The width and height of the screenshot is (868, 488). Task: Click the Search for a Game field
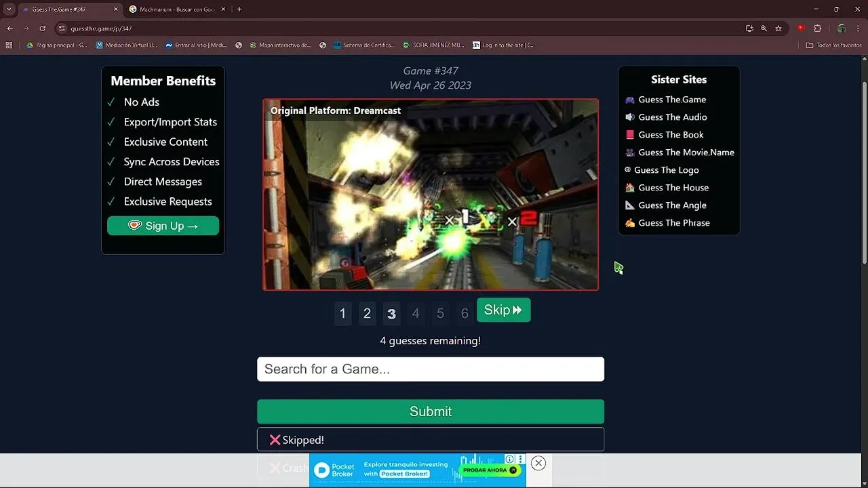[431, 369]
